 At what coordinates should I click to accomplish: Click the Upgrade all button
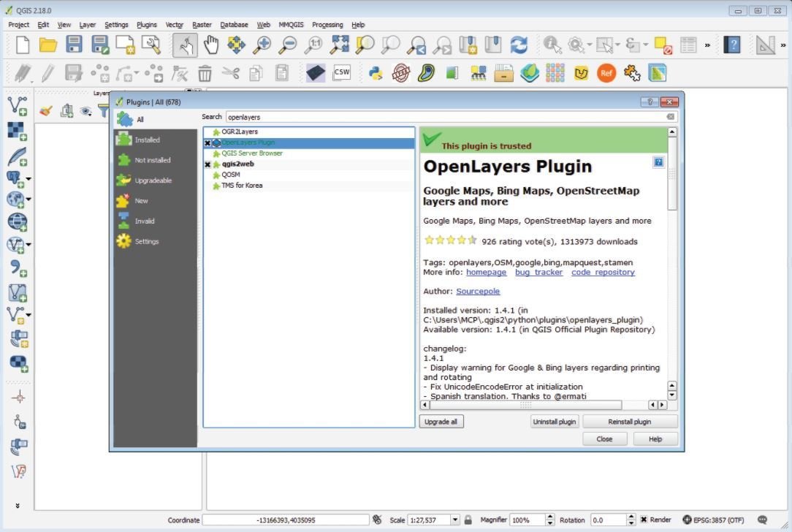tap(441, 422)
